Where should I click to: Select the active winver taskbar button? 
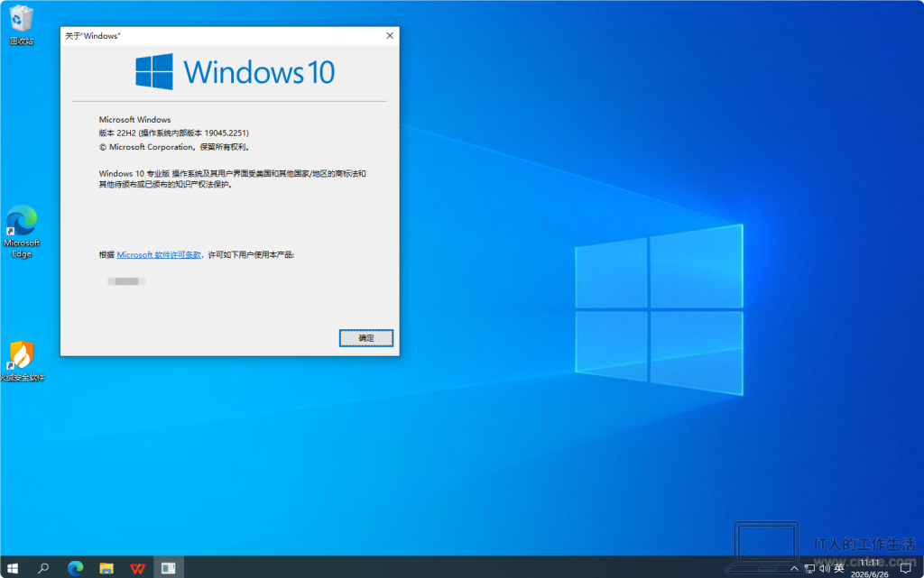169,568
